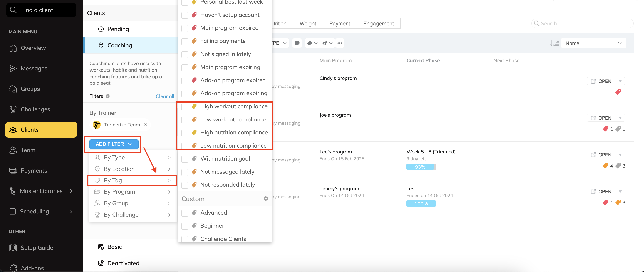Check the Failing payments tag
The width and height of the screenshot is (644, 272).
click(185, 42)
